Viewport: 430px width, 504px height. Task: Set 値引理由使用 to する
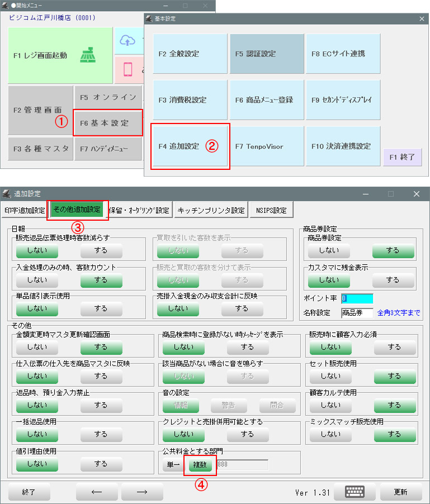pos(101,463)
